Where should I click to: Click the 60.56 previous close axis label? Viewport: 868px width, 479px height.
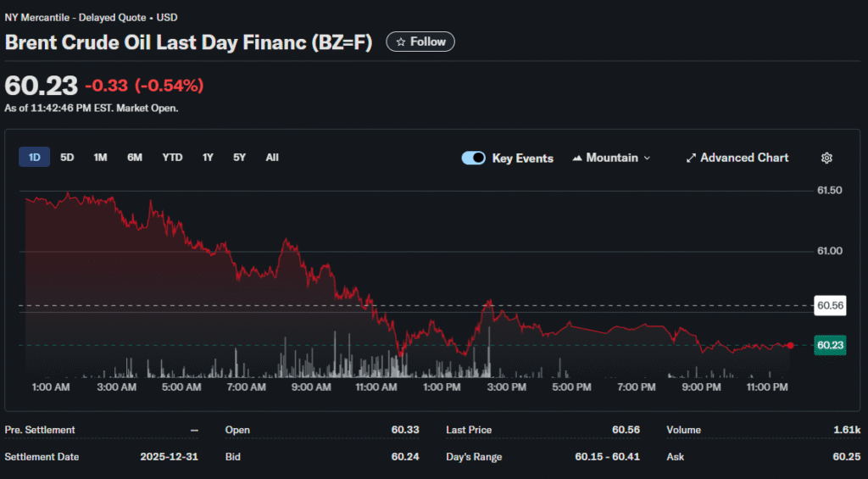(x=830, y=305)
